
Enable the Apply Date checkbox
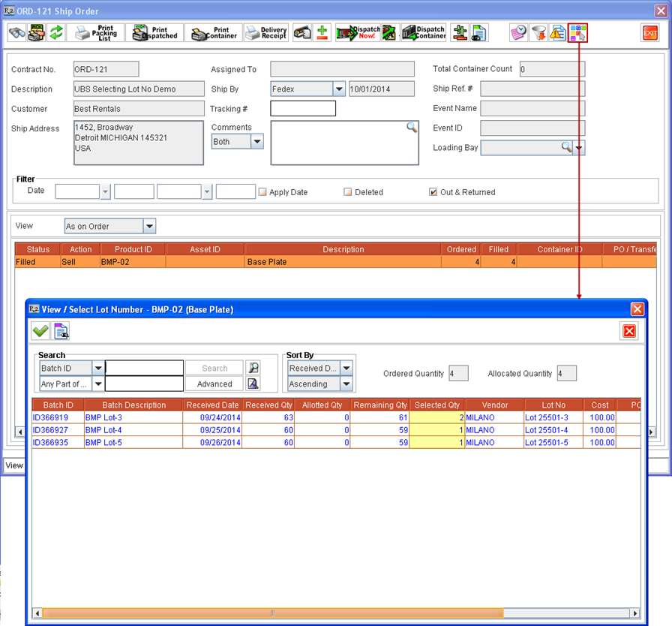pos(263,192)
